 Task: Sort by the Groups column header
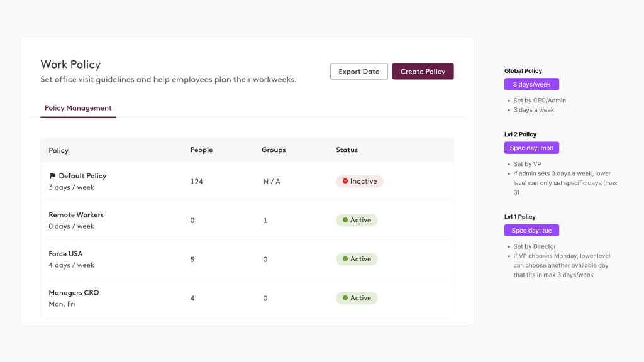(x=274, y=150)
